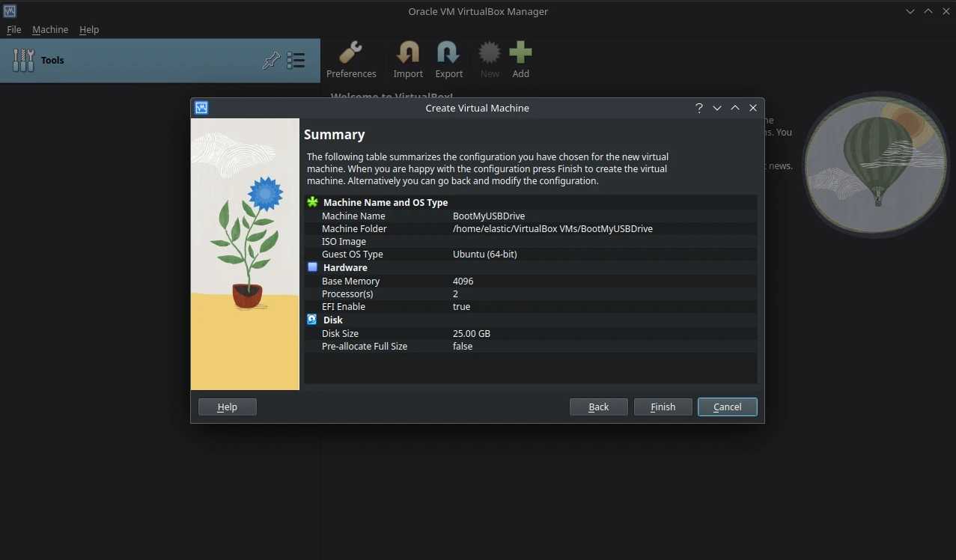Image resolution: width=956 pixels, height=560 pixels.
Task: Close the Create Virtual Machine dialog
Action: (753, 108)
